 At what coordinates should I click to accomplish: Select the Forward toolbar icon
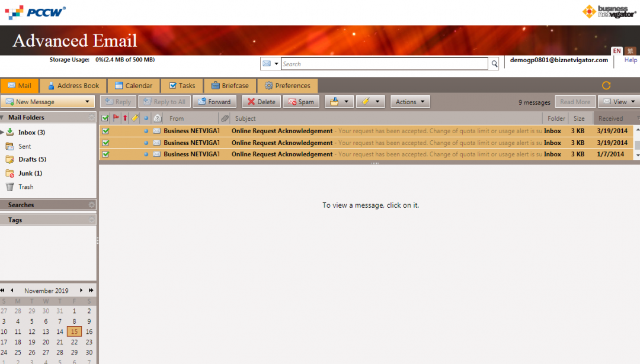215,101
